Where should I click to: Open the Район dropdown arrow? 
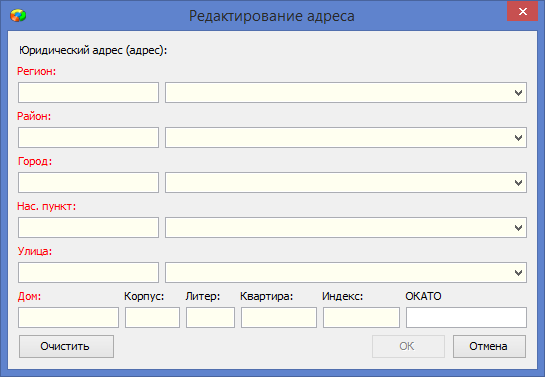[x=518, y=138]
